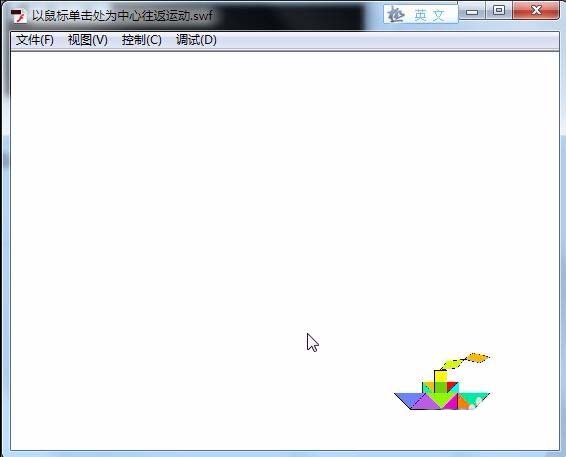Click the tangram boat animation
566x457 pixels.
point(442,382)
